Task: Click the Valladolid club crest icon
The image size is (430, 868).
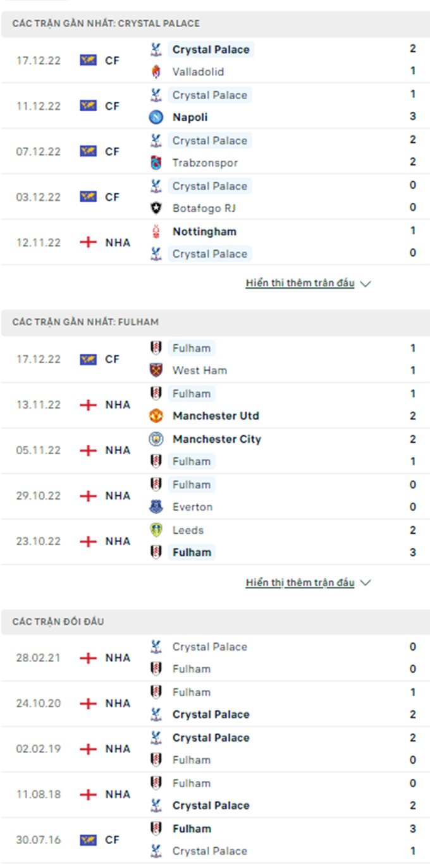Action: pyautogui.click(x=156, y=72)
